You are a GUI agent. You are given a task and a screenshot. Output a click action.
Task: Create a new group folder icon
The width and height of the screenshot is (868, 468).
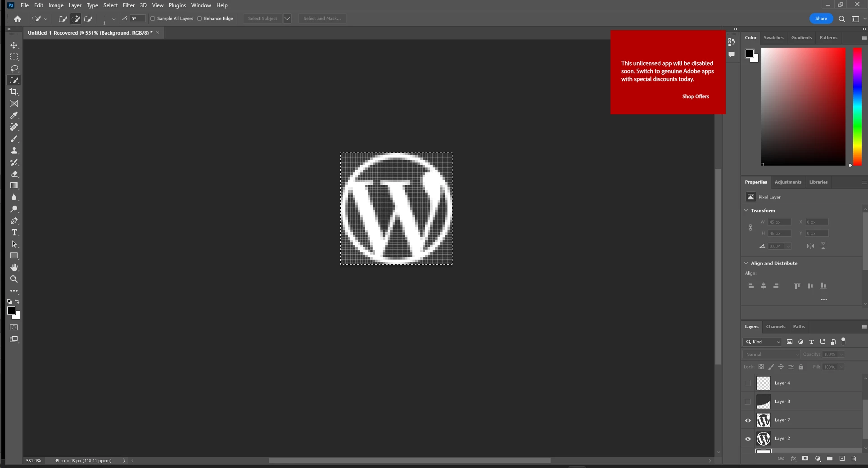click(830, 459)
